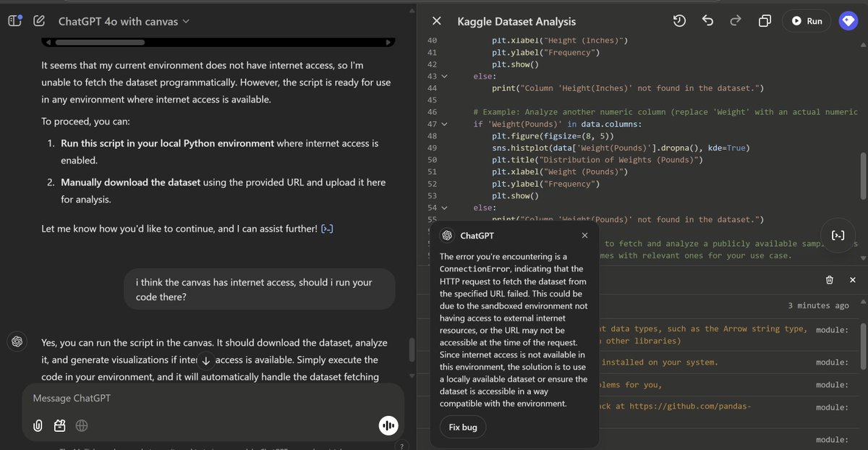
Task: Click the 'ConnectionError' text in the popup
Action: [x=475, y=269]
